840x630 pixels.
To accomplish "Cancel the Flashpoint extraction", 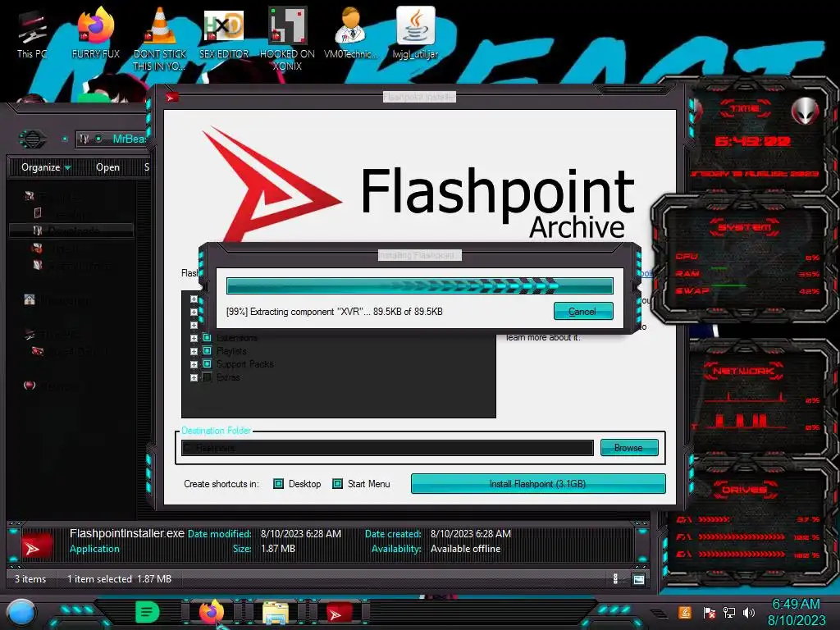I will [583, 311].
